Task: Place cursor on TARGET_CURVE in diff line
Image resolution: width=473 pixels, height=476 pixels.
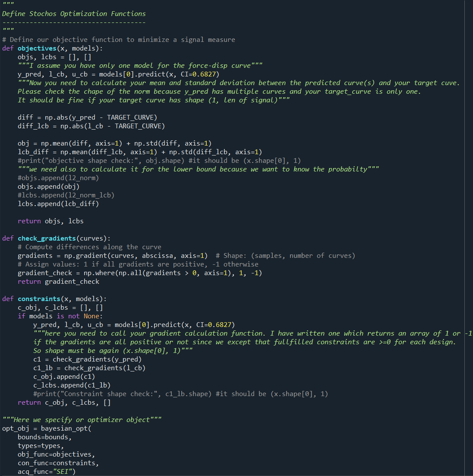Action: [132, 117]
